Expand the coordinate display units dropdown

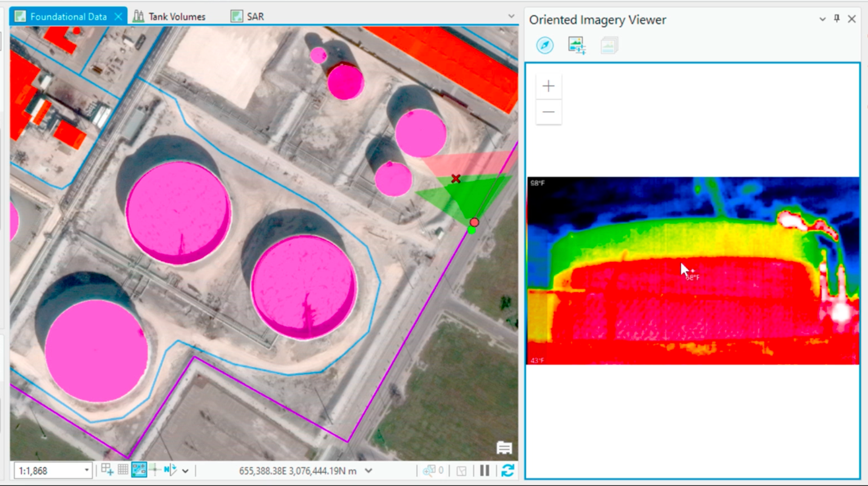[368, 470]
